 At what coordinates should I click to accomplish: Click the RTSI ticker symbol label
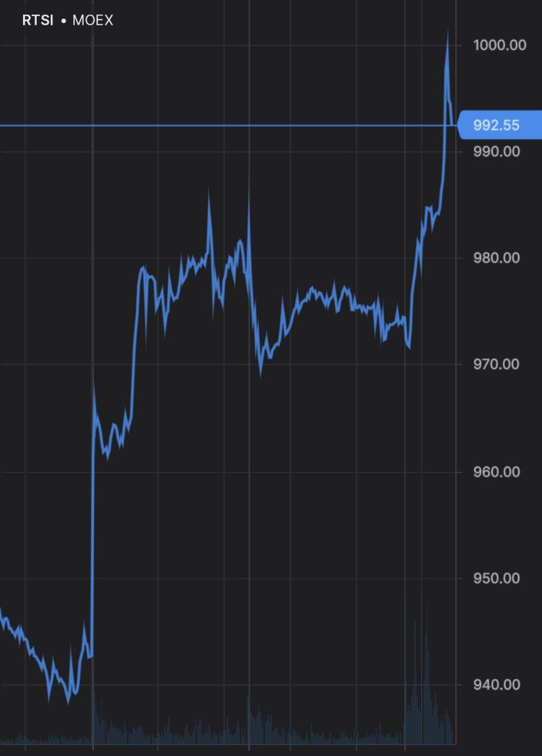[x=38, y=21]
